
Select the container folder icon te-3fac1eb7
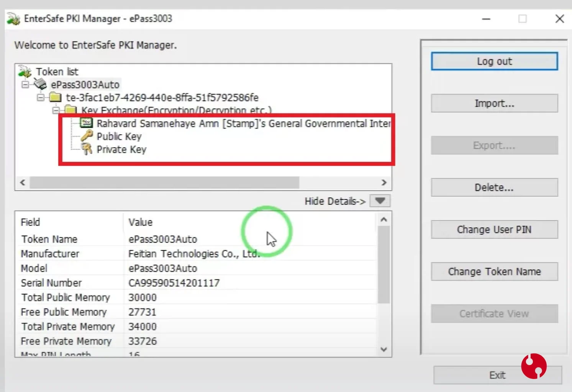point(55,97)
